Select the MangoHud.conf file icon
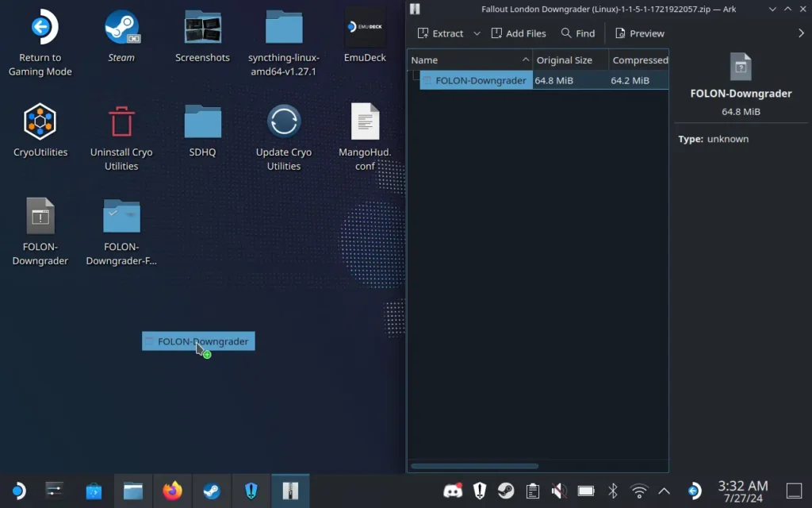The width and height of the screenshot is (812, 508). [365, 137]
